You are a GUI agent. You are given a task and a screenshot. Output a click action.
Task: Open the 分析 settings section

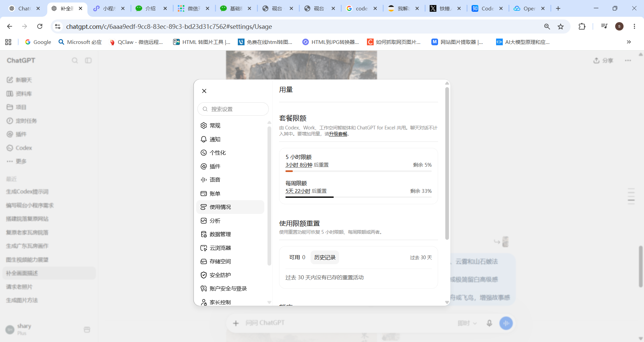pos(230,221)
